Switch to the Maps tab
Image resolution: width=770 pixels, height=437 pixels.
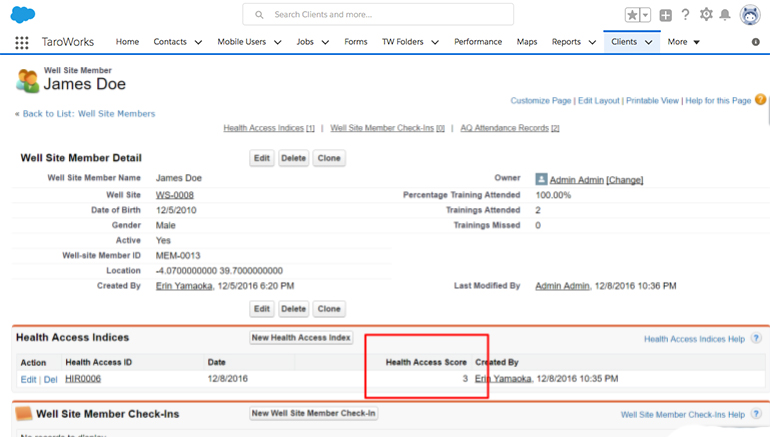526,42
